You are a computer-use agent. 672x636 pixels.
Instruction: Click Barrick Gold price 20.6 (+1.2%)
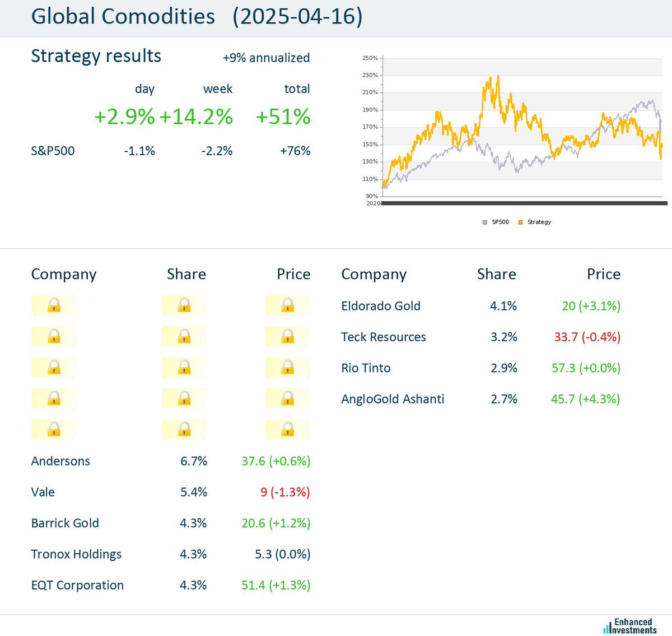click(x=276, y=523)
